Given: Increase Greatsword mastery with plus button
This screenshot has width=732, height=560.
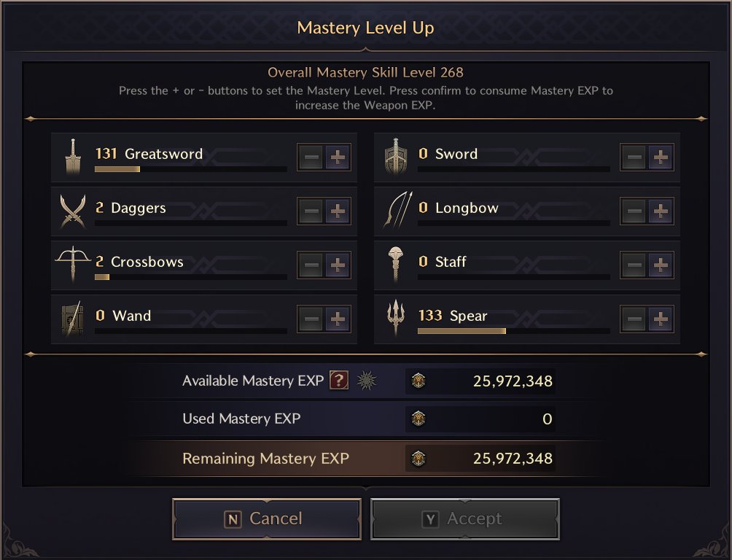Looking at the screenshot, I should [x=338, y=157].
